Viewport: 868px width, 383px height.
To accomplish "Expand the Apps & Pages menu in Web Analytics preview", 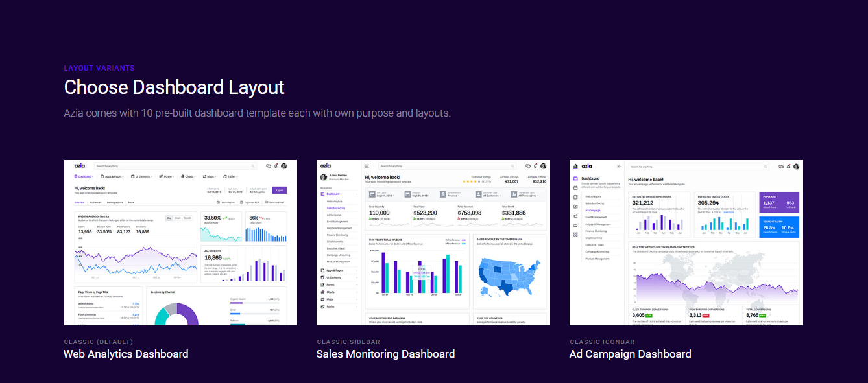I will click(113, 176).
